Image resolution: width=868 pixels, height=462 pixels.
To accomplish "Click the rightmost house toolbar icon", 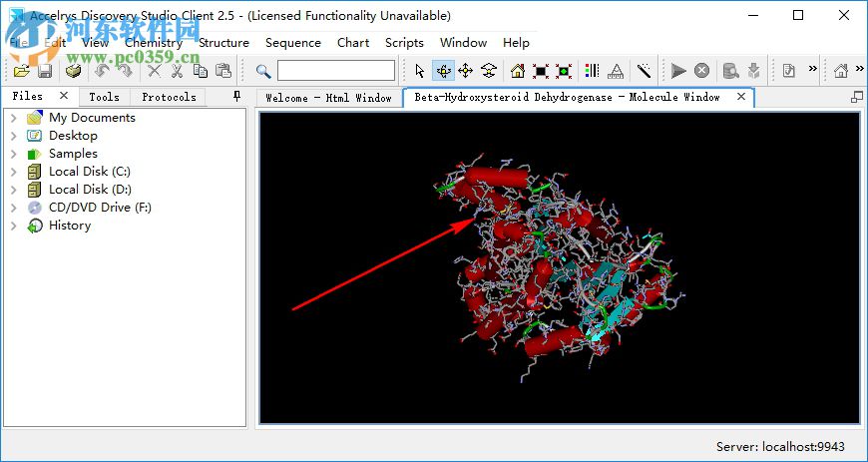I will pyautogui.click(x=841, y=71).
